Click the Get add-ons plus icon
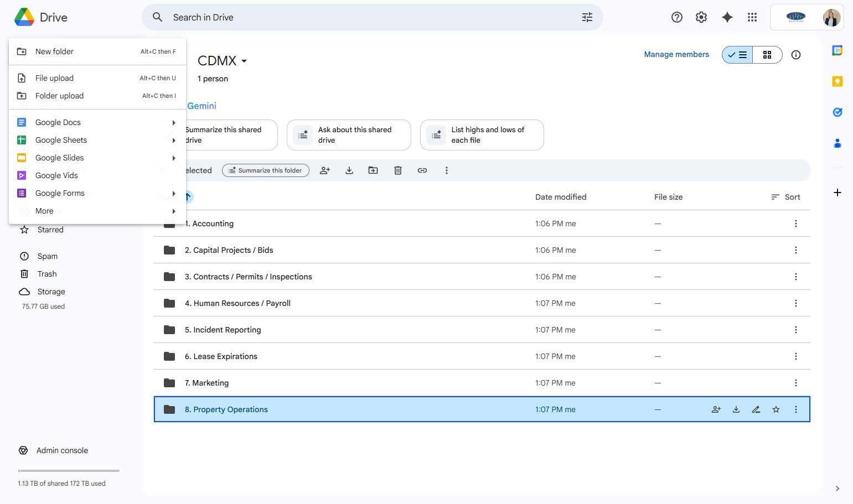Screen dimensions: 853x504 [838, 193]
